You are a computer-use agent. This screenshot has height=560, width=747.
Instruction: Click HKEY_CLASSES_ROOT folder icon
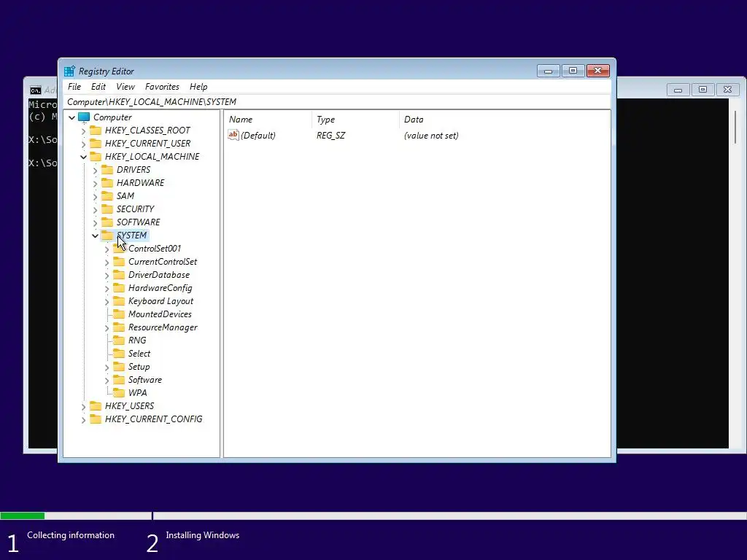(96, 130)
